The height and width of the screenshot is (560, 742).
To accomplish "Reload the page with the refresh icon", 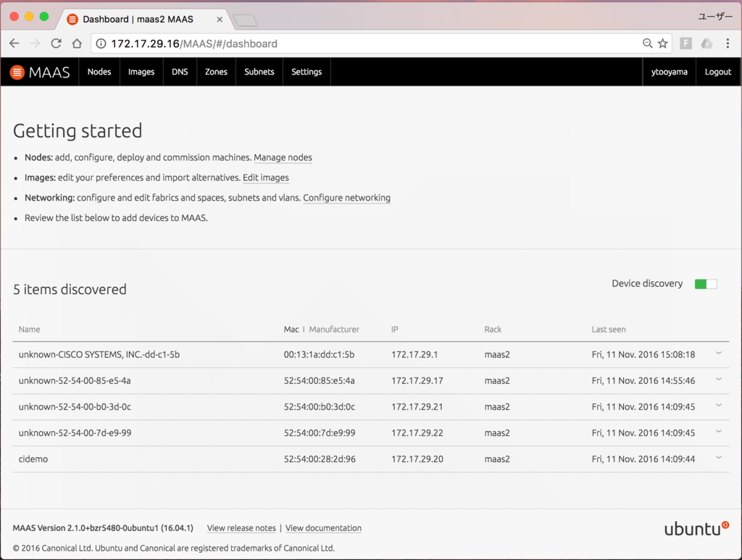I will point(56,43).
